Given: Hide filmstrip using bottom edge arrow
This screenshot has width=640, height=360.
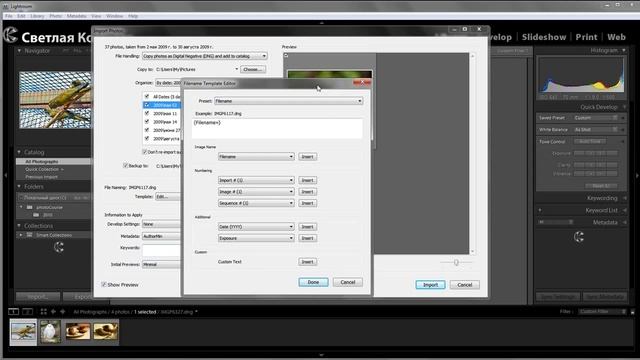Looking at the screenshot, I should click(x=322, y=356).
